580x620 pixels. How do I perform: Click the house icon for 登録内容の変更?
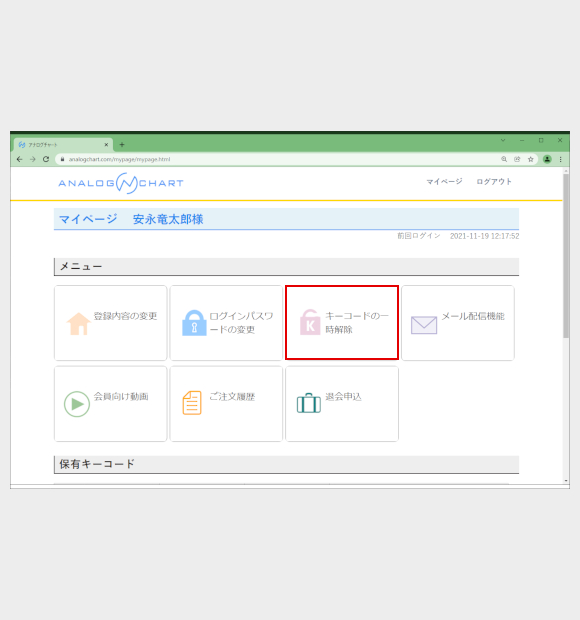[79, 323]
